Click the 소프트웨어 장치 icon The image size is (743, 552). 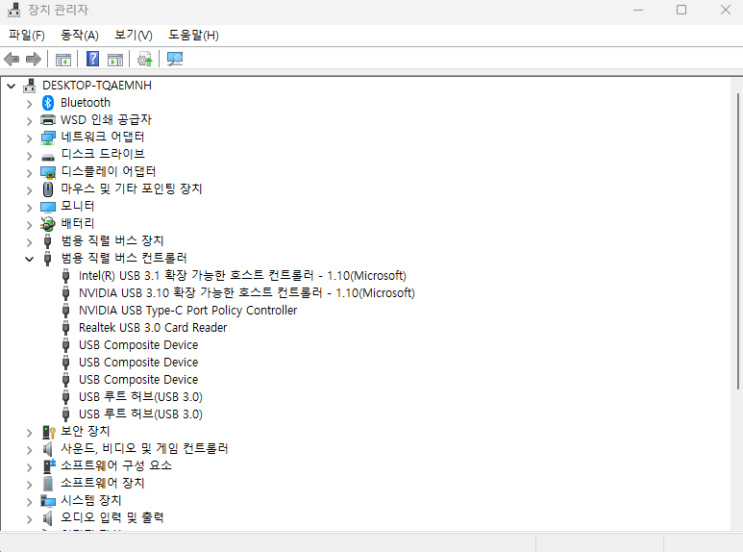point(48,483)
